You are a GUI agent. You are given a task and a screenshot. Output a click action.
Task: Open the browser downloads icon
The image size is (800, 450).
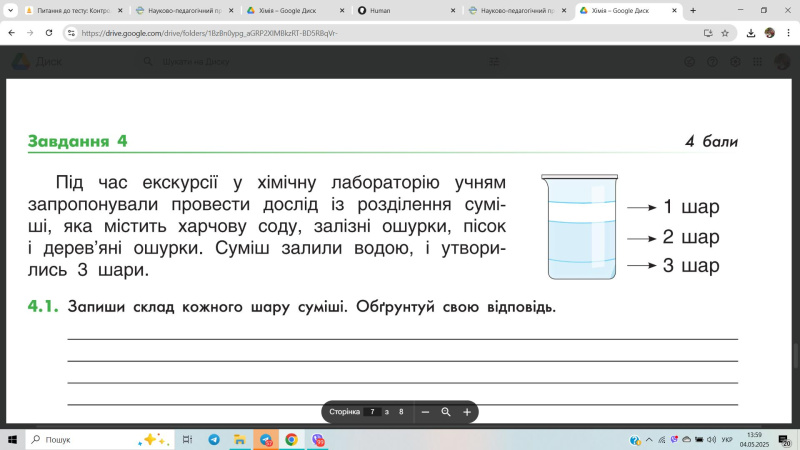click(751, 32)
